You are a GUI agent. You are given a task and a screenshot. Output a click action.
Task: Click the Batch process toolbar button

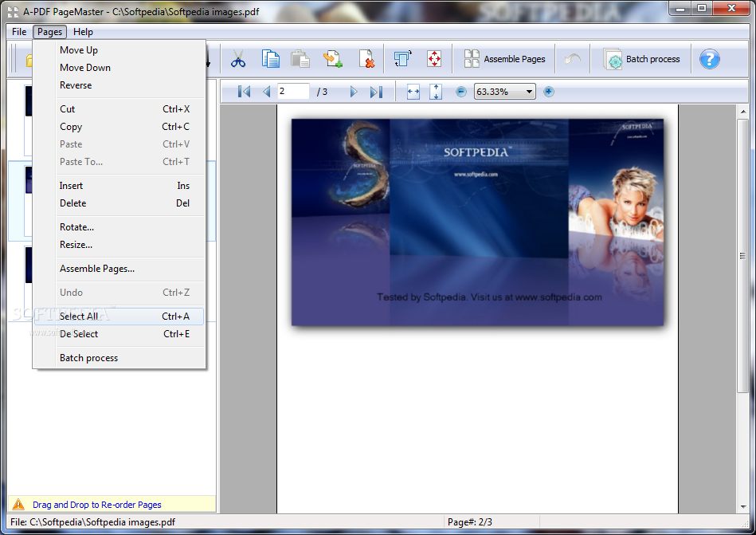[x=641, y=59]
